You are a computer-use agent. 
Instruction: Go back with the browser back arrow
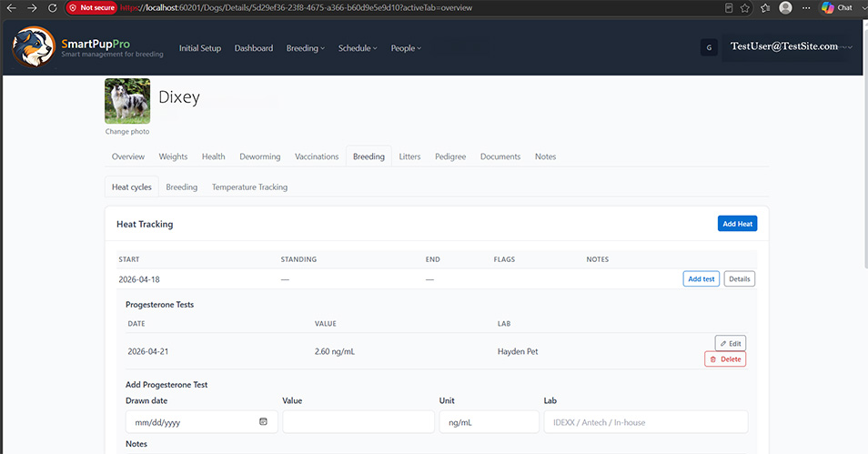pos(11,8)
